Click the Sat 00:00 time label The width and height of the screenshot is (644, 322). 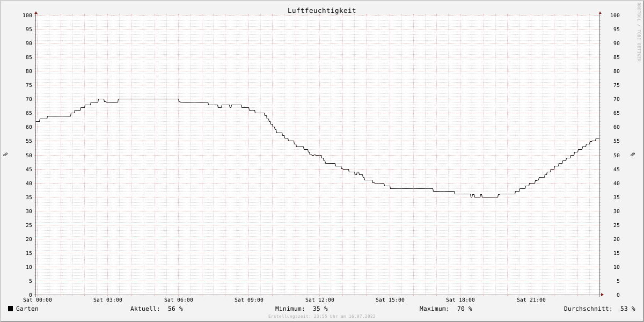tap(38, 300)
